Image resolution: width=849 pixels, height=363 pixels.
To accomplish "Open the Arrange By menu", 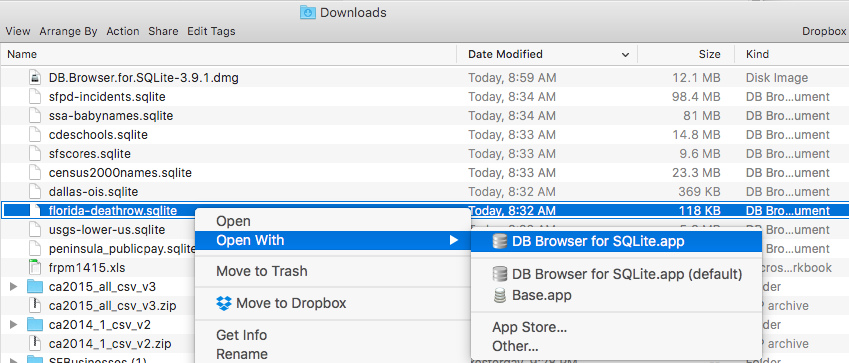I will [68, 31].
